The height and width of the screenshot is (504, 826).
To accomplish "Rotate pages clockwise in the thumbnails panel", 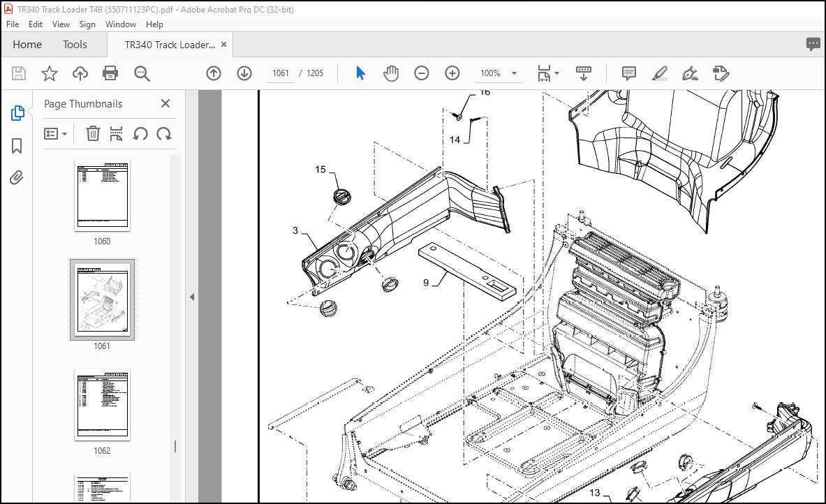I will tap(164, 133).
